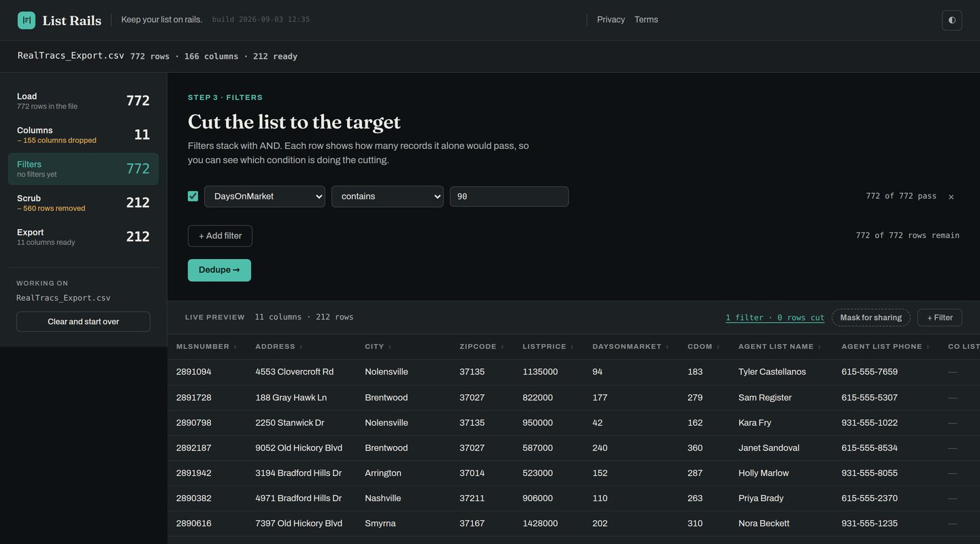Sort by the AGENT LIST NAME sort icon
The height and width of the screenshot is (544, 980).
pos(819,347)
